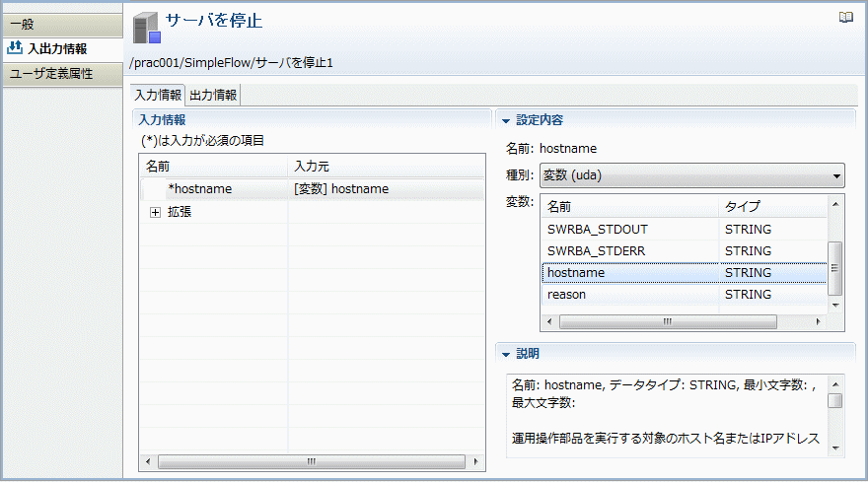Switch to the 出力情報 tab

pos(213,95)
